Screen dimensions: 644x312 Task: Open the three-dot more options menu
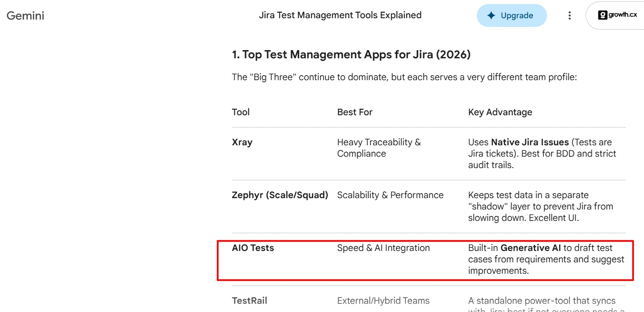[569, 15]
